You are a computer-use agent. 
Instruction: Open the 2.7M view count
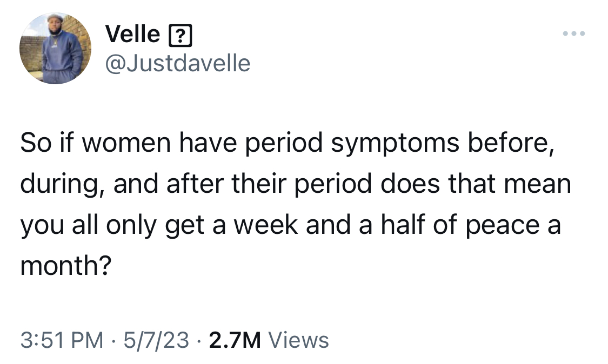(x=235, y=340)
